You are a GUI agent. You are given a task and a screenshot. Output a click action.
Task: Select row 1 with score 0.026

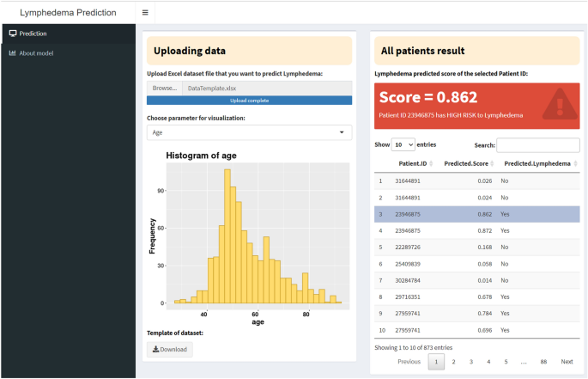coord(477,181)
